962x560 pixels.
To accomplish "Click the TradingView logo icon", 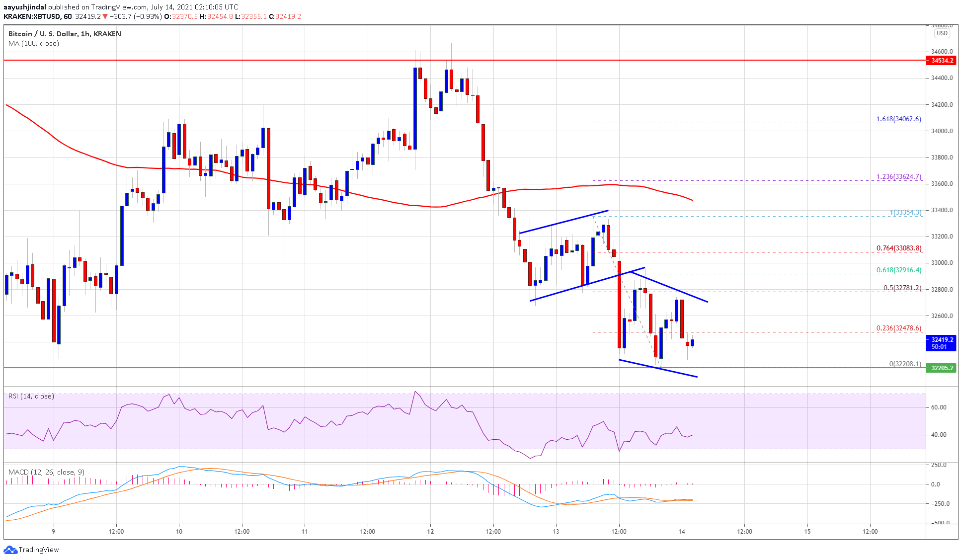I will pos(10,550).
